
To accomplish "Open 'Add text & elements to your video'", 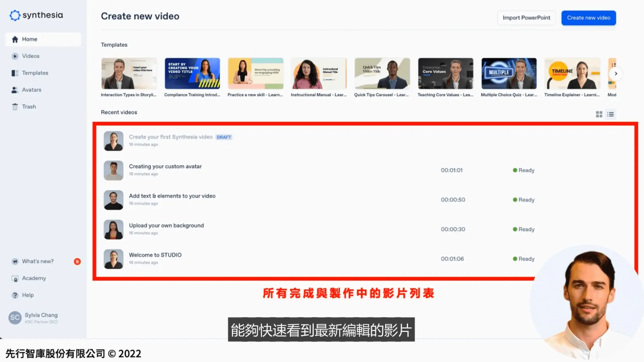I will point(172,196).
